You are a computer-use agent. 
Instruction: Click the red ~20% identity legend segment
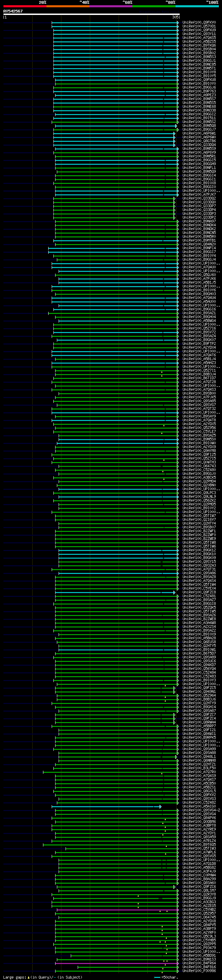tap(25, 6)
